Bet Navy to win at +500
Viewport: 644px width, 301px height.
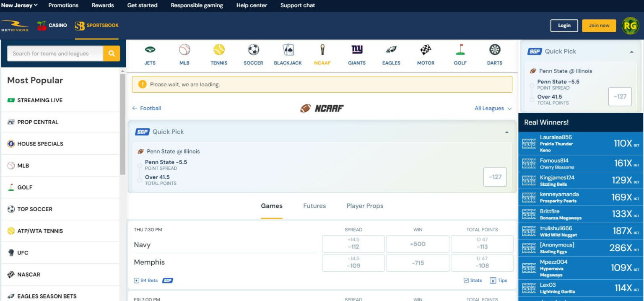418,244
